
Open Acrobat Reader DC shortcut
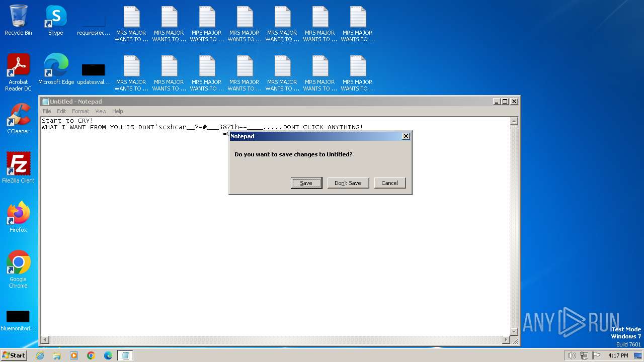point(19,72)
